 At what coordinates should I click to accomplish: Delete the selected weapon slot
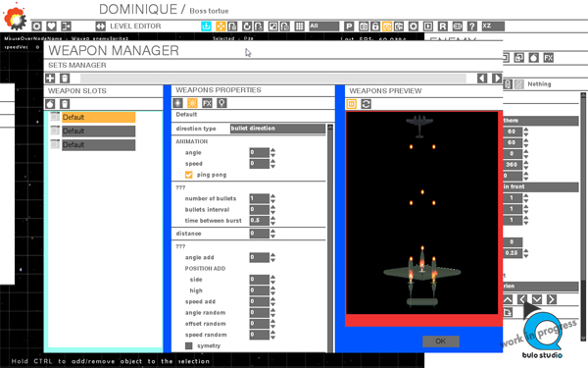pos(65,104)
